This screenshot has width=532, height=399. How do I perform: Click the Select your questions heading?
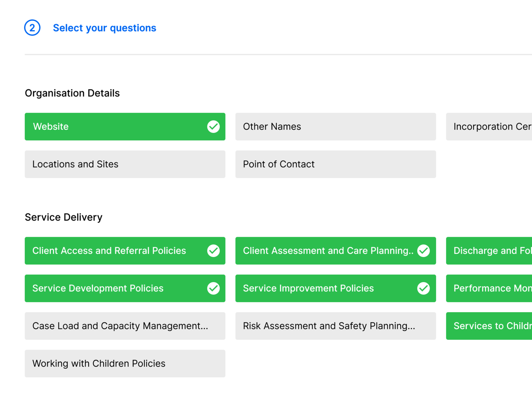click(x=104, y=28)
